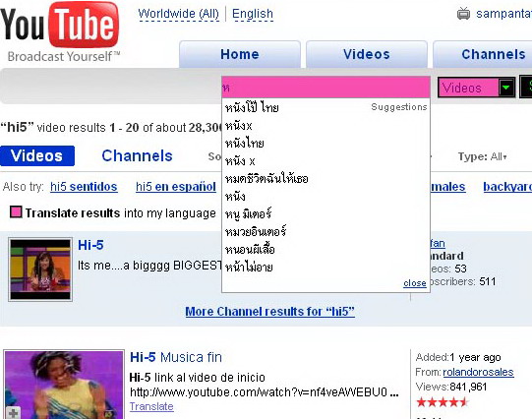
Task: Close the suggestions dropdown
Action: pos(415,283)
